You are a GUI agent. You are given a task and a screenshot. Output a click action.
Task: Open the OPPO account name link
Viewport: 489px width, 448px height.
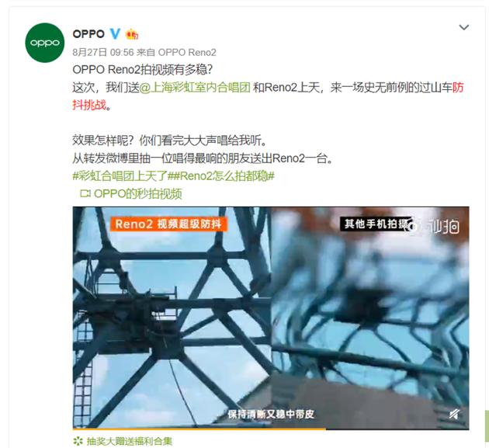pyautogui.click(x=88, y=33)
